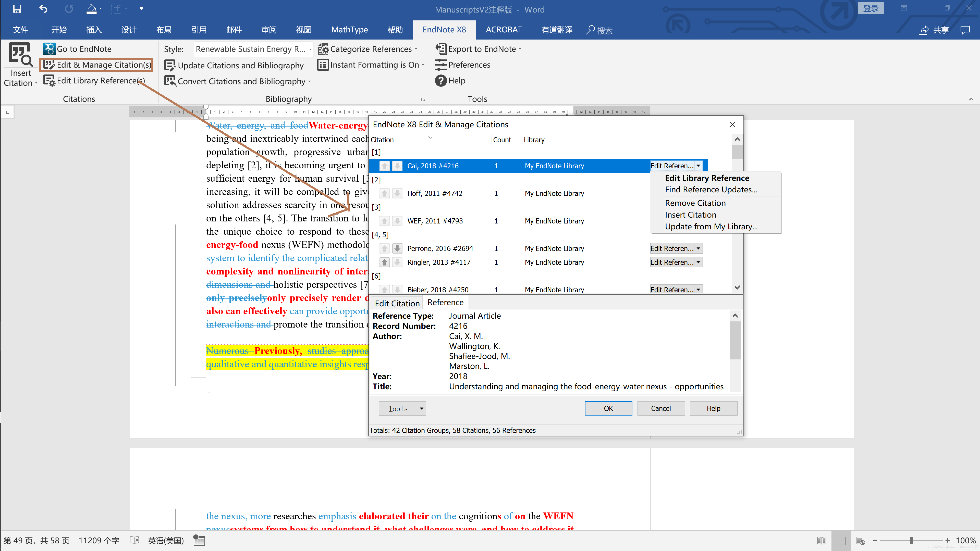This screenshot has height=551, width=980.
Task: Select Print Layout view in status bar
Action: coord(841,540)
